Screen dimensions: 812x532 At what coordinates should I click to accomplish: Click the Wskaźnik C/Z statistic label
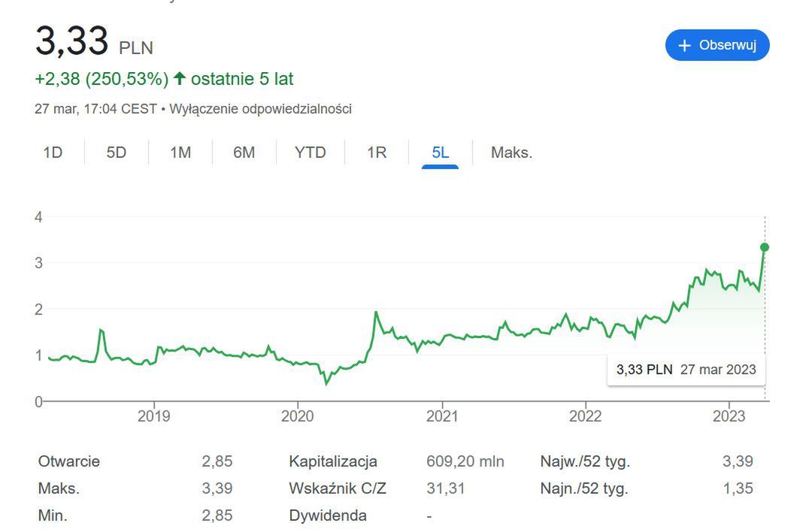click(338, 488)
